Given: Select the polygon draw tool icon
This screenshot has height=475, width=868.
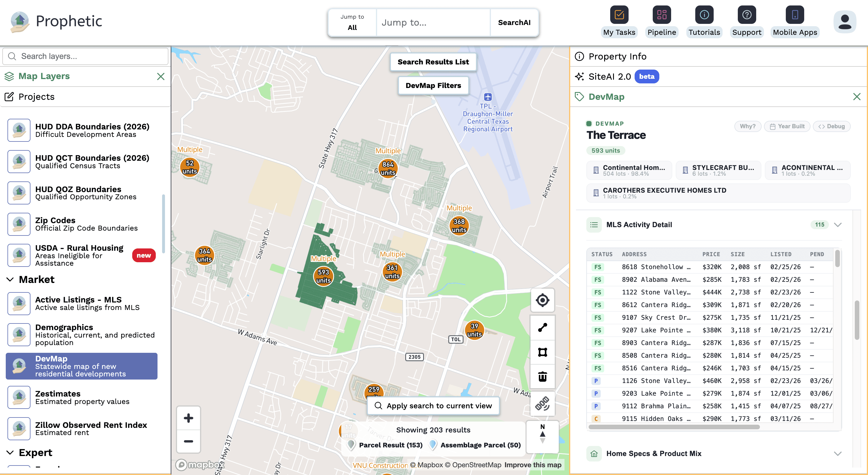Looking at the screenshot, I should pyautogui.click(x=542, y=352).
